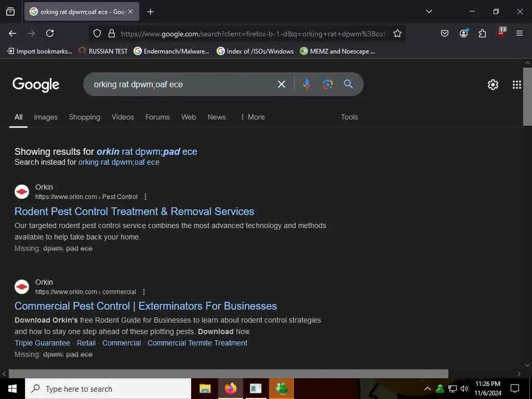Search instead for 'orking rat dpwm;oaf ece'
The image size is (532, 399).
[x=119, y=162]
